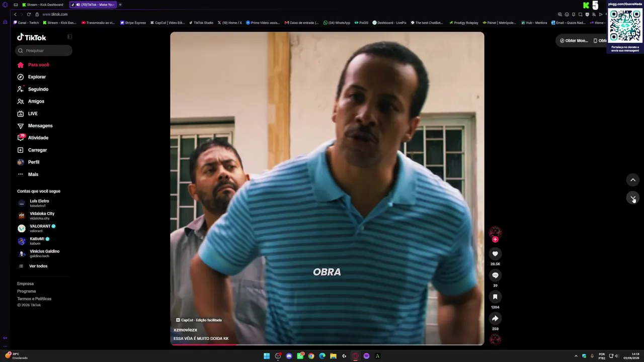
Task: Open the Termos e Políticas link
Action: coord(34,299)
